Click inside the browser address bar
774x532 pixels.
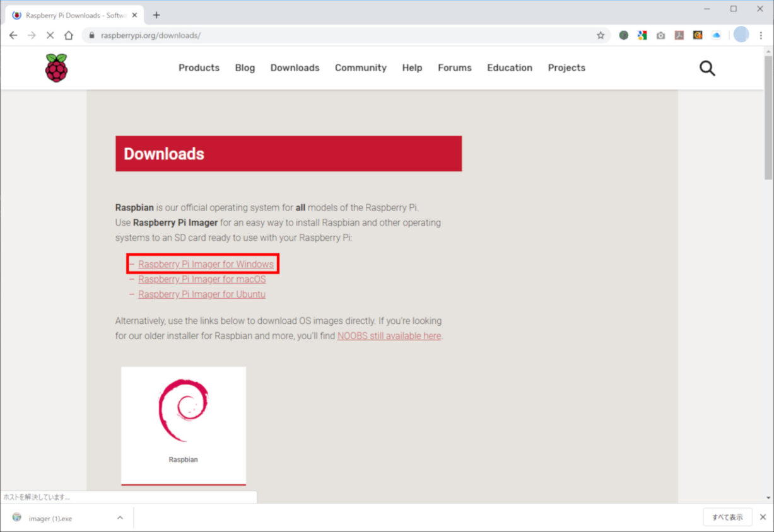coord(252,35)
